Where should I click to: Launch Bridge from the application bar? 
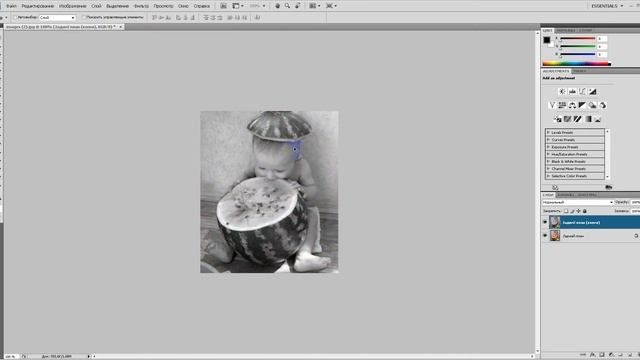coord(223,6)
